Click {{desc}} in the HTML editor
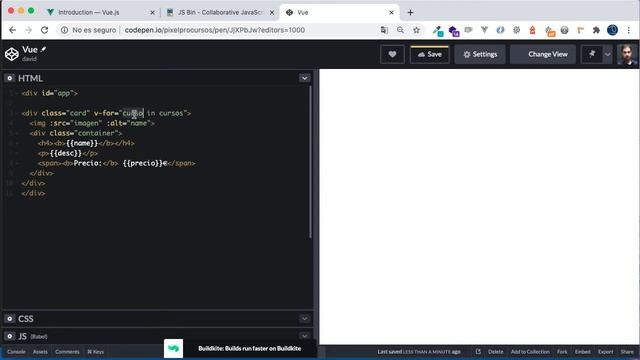 click(66, 153)
